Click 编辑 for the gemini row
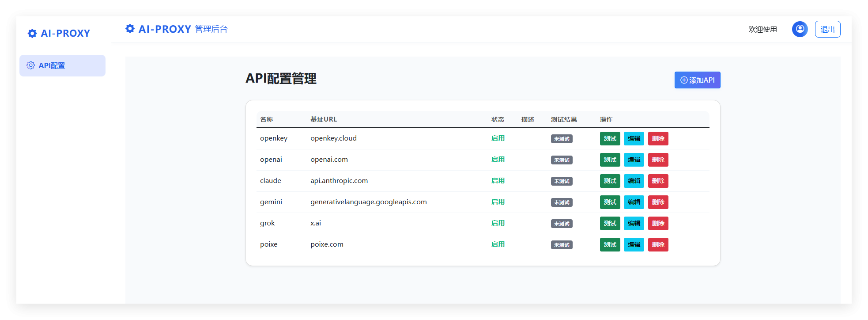 pos(634,202)
